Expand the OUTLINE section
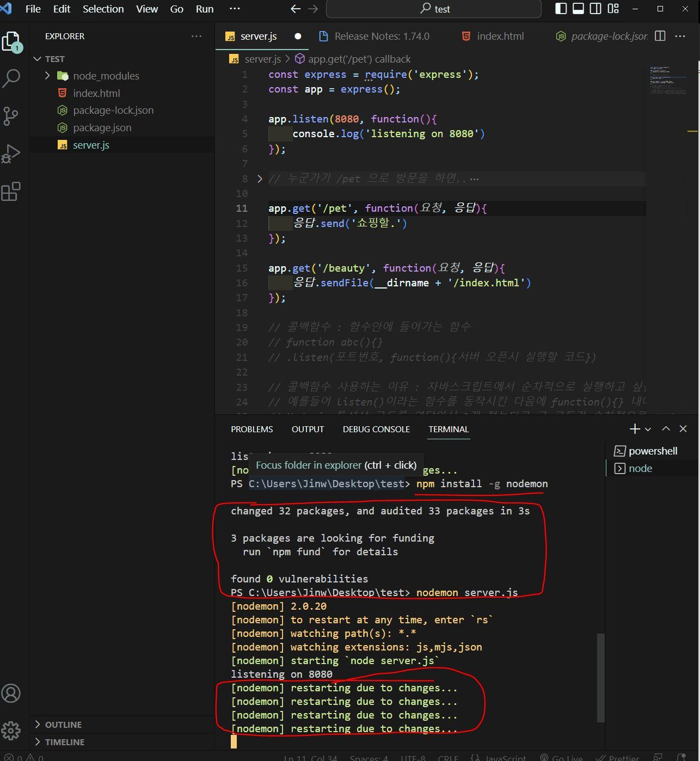This screenshot has width=700, height=761. 37,725
